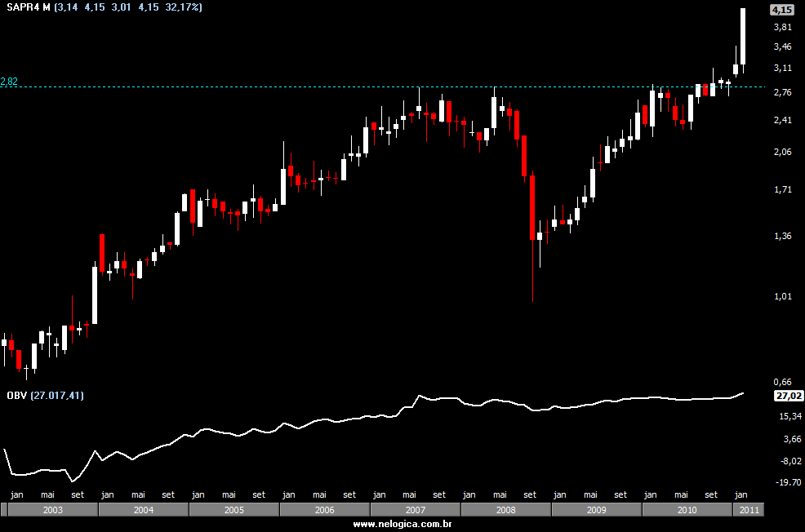Click the 3,11 price axis label
The image size is (805, 532).
click(x=782, y=69)
